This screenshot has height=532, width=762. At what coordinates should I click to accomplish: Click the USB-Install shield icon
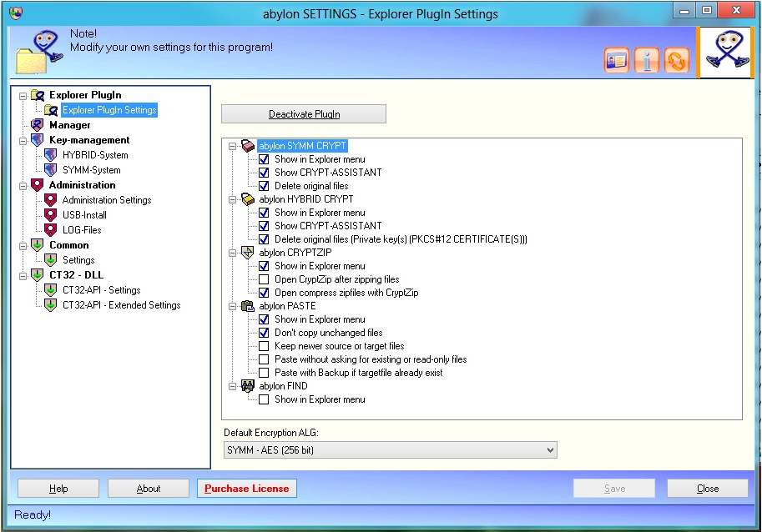(x=50, y=215)
